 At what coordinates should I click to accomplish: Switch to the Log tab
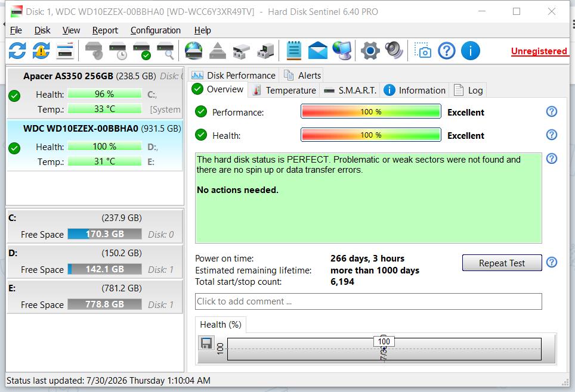click(x=469, y=90)
